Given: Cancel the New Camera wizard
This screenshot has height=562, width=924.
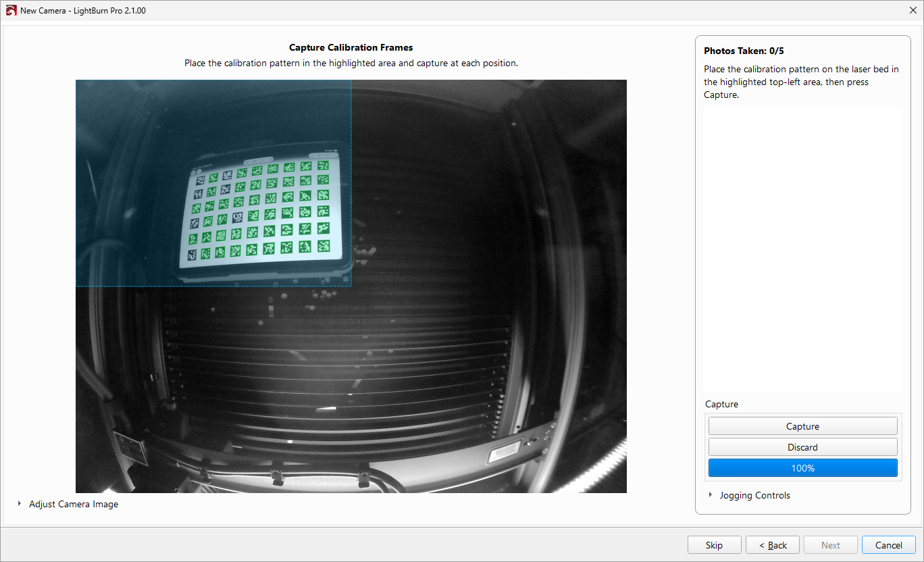Looking at the screenshot, I should (x=889, y=545).
